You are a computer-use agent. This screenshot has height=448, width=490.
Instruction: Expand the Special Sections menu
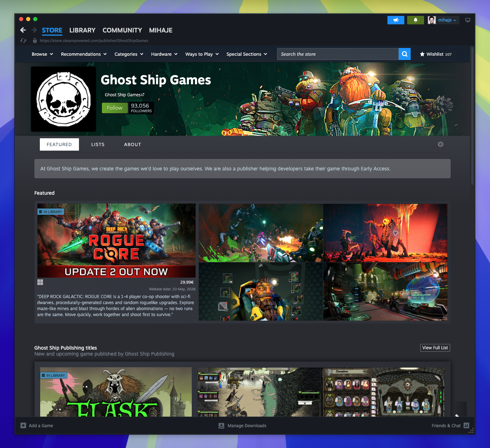(x=247, y=54)
